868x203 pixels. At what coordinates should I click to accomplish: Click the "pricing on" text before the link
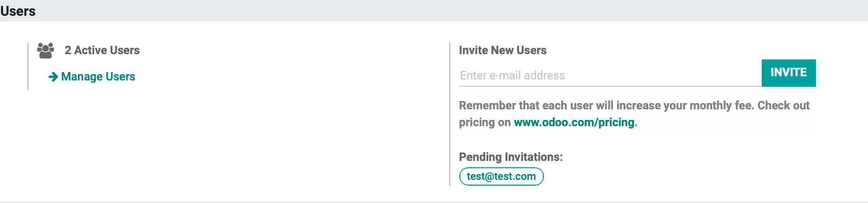point(485,122)
